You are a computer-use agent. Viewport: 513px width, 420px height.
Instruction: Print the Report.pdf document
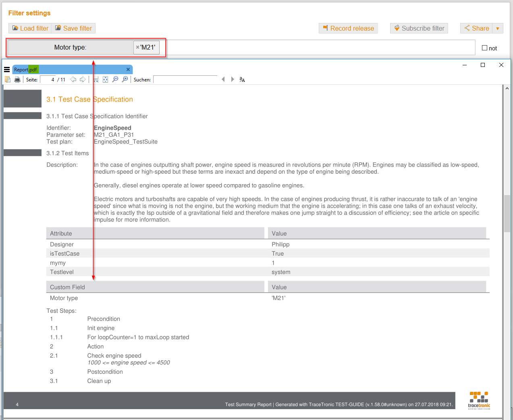(x=17, y=79)
